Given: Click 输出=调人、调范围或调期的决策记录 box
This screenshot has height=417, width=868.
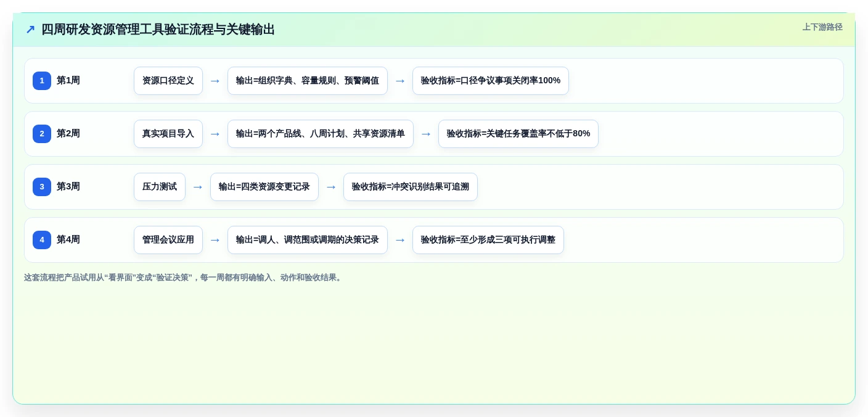Looking at the screenshot, I should (x=308, y=240).
